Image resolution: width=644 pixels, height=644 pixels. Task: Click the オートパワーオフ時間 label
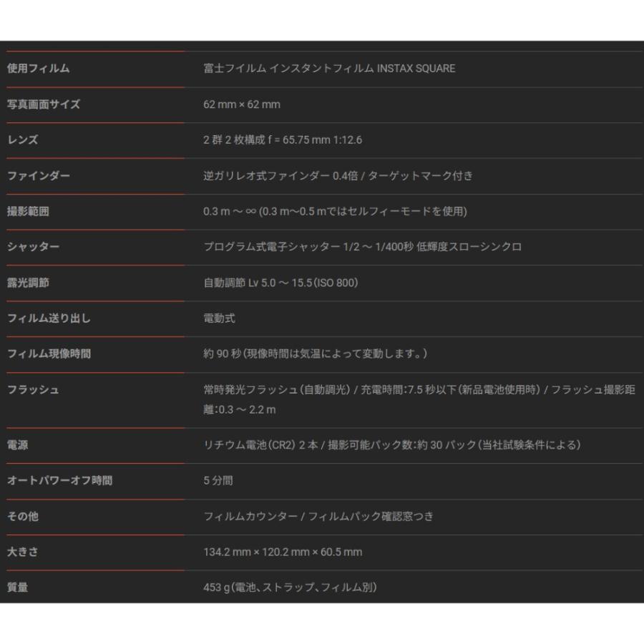click(59, 481)
